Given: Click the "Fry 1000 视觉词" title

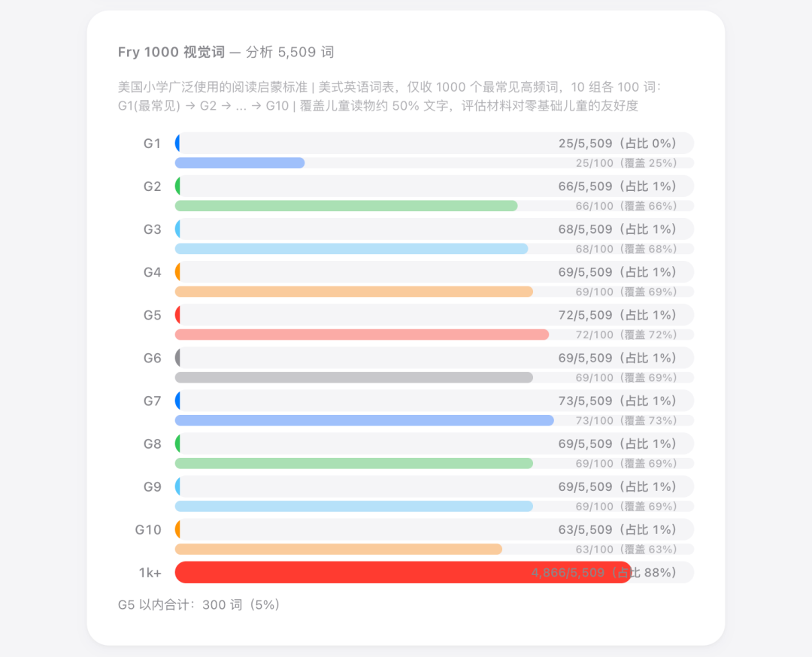Looking at the screenshot, I should click(171, 52).
